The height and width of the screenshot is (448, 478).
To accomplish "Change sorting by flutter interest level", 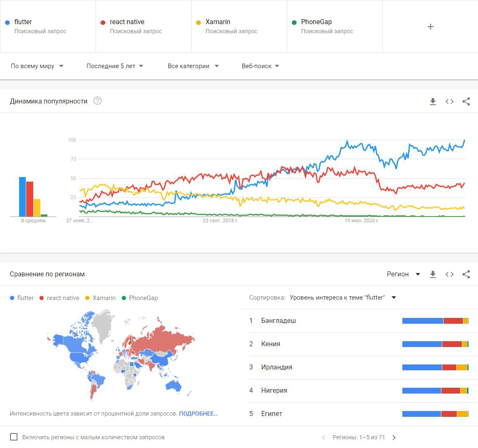I will pos(342,298).
